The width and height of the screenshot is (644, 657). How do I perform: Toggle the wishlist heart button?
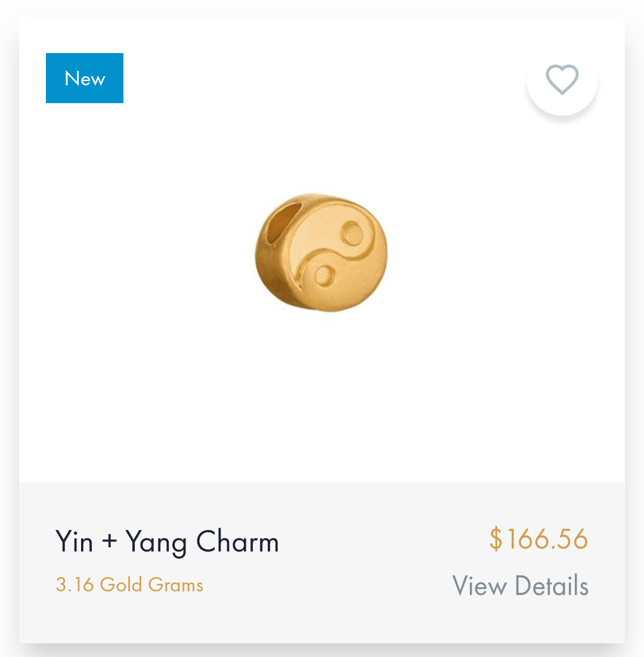(562, 79)
